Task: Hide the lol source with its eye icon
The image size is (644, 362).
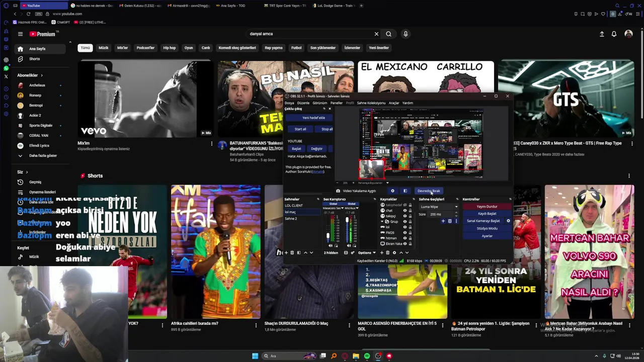Action: coord(405,227)
